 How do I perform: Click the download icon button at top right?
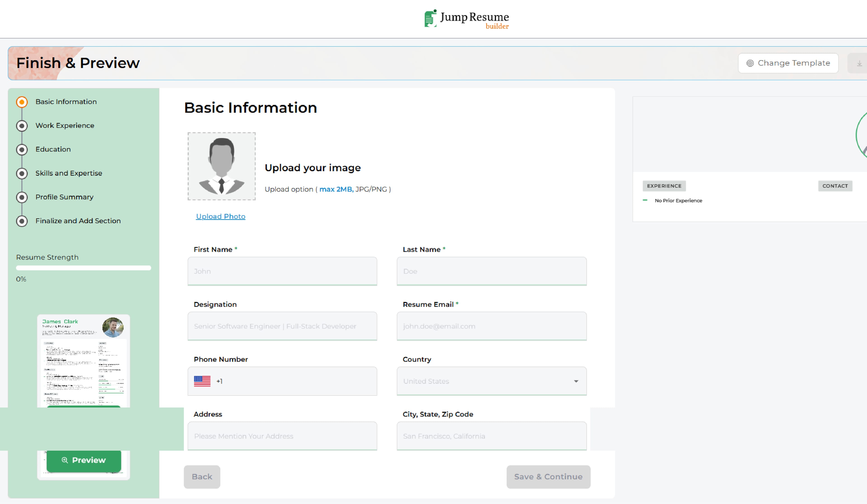click(x=859, y=63)
